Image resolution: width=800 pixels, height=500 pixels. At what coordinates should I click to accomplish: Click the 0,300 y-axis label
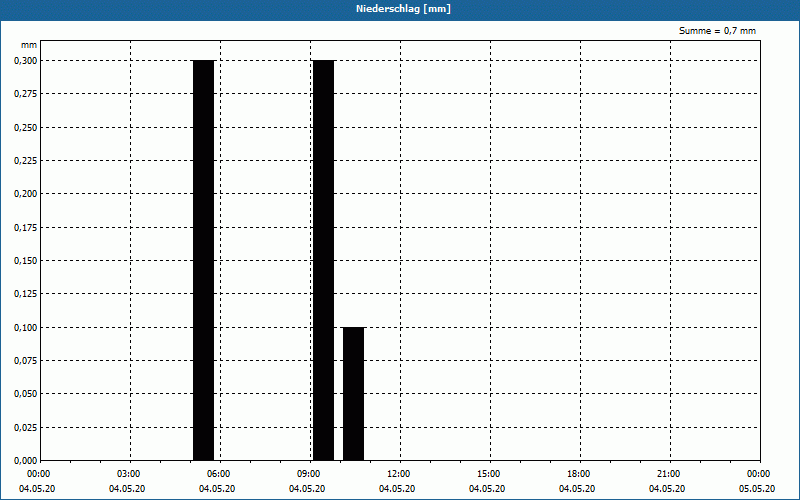(26, 61)
